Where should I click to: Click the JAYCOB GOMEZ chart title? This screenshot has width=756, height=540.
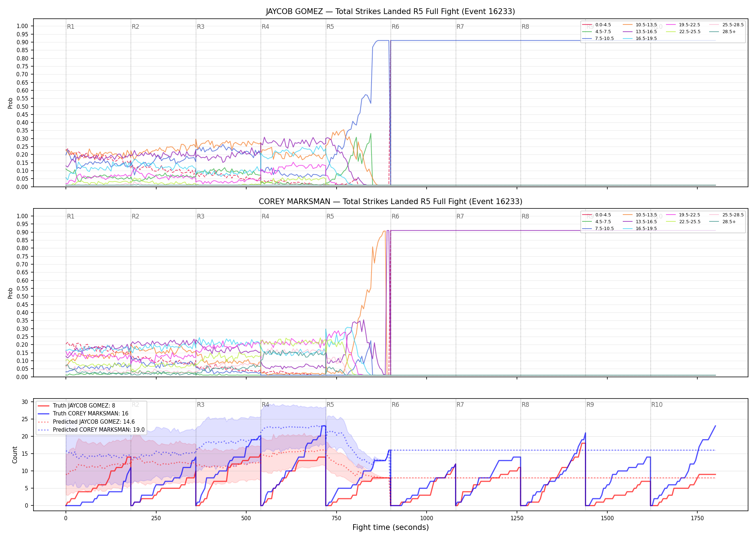coord(391,12)
